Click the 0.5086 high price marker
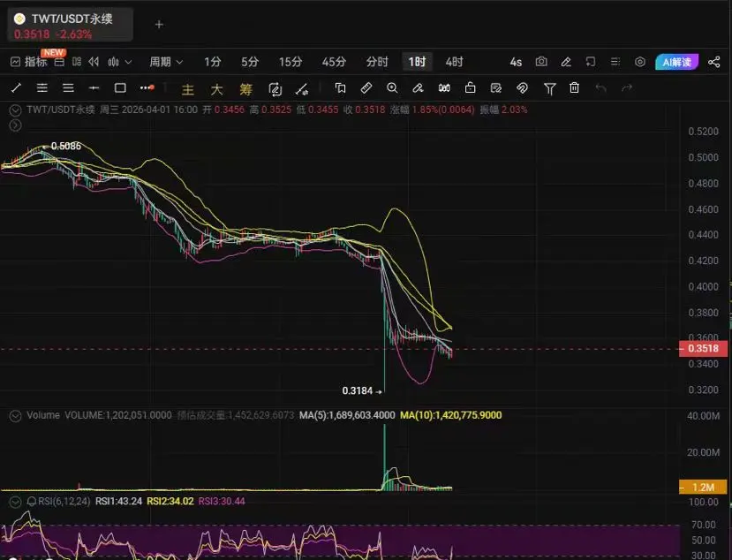This screenshot has width=732, height=560. coord(66,147)
